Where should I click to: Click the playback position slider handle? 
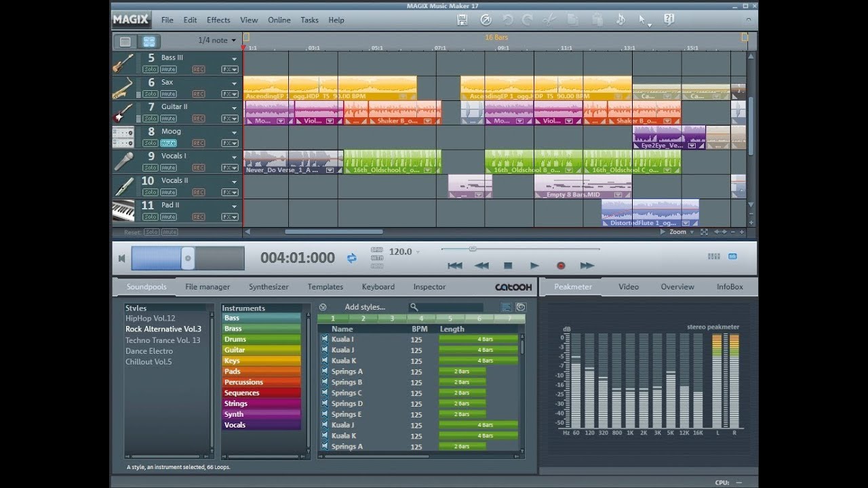point(473,249)
